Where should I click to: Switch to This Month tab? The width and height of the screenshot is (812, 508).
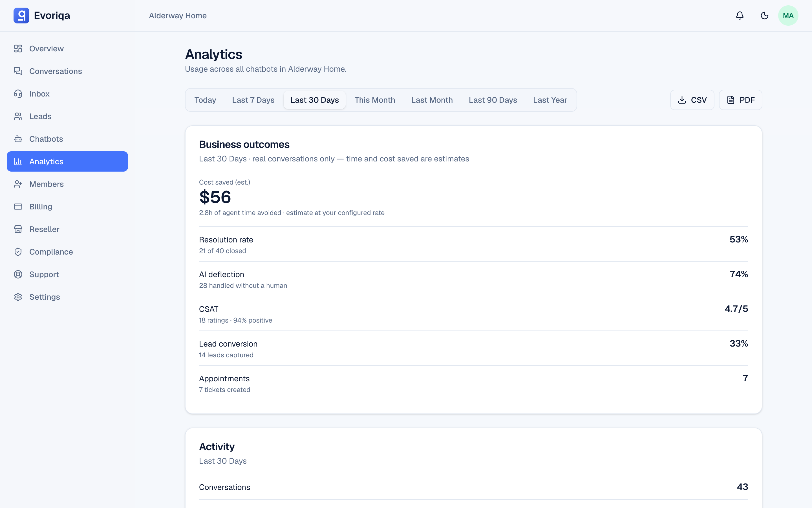(375, 100)
